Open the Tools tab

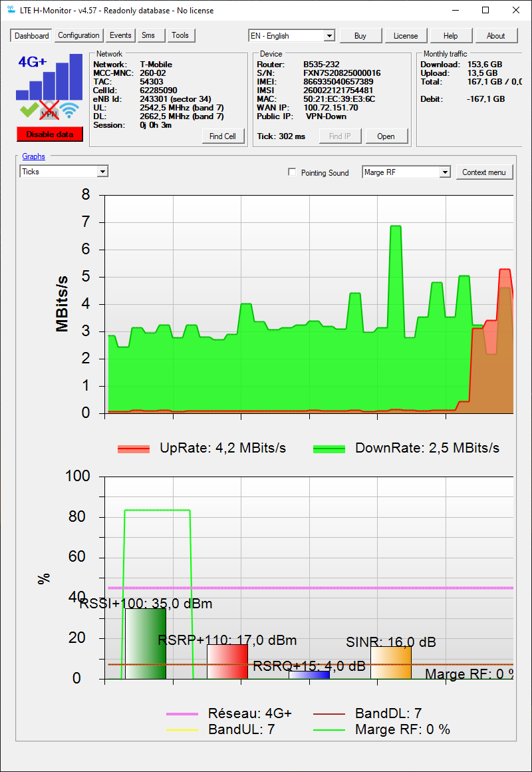[x=181, y=35]
